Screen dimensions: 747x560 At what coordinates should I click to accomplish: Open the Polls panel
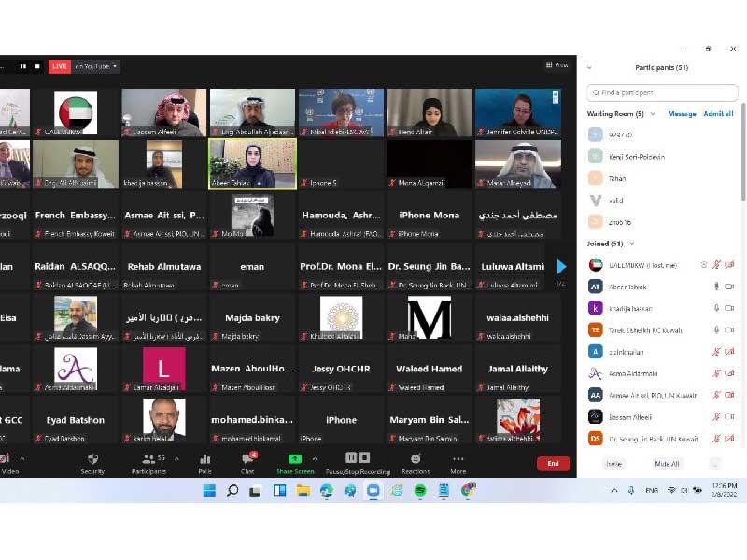point(204,462)
